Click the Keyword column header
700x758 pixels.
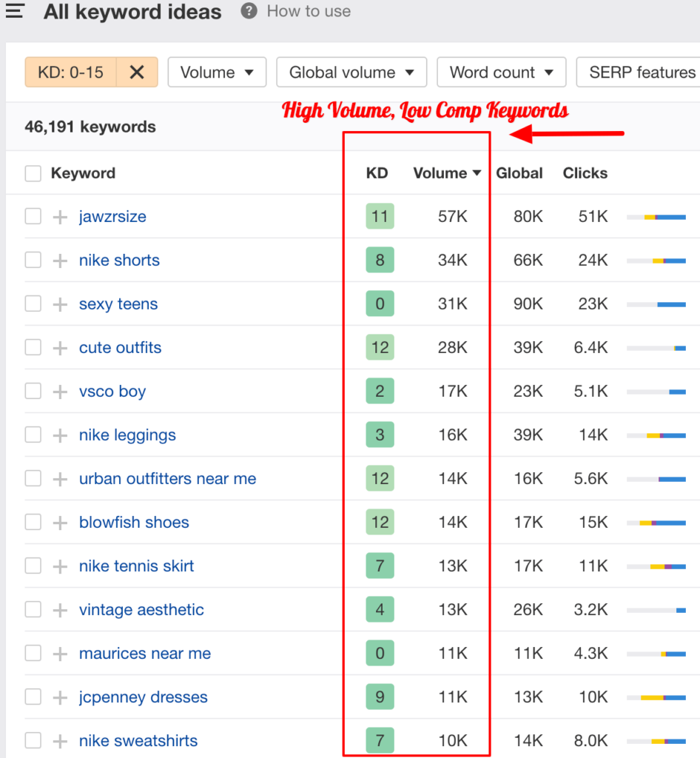[83, 173]
